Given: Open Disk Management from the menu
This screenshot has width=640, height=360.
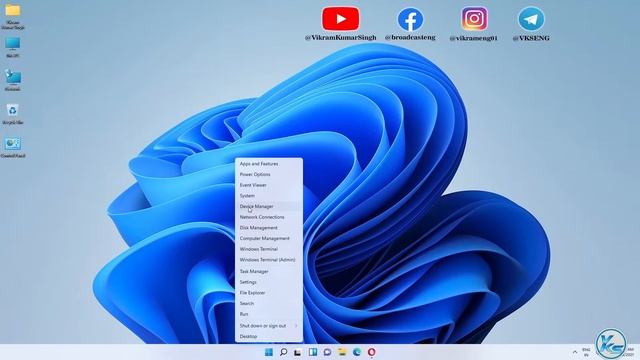Looking at the screenshot, I should [x=269, y=227].
